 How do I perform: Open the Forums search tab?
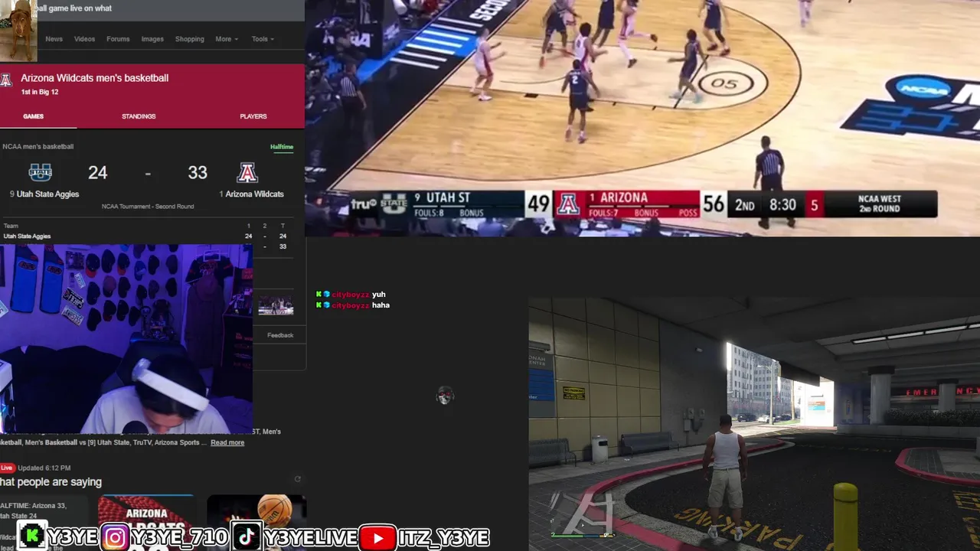118,39
